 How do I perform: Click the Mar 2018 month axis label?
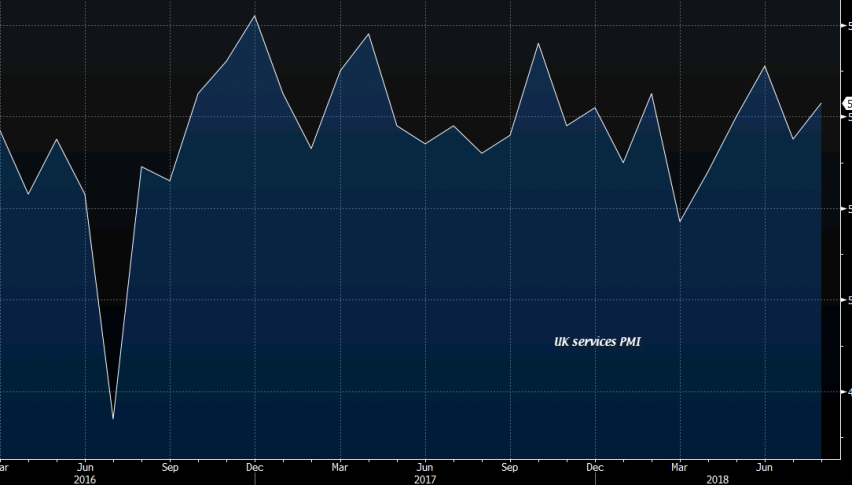680,467
